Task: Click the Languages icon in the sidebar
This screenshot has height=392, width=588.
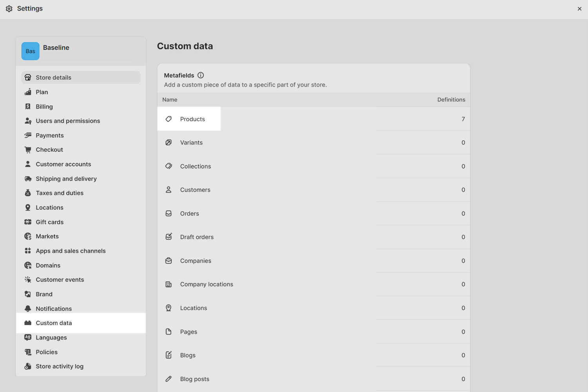Action: pos(28,338)
